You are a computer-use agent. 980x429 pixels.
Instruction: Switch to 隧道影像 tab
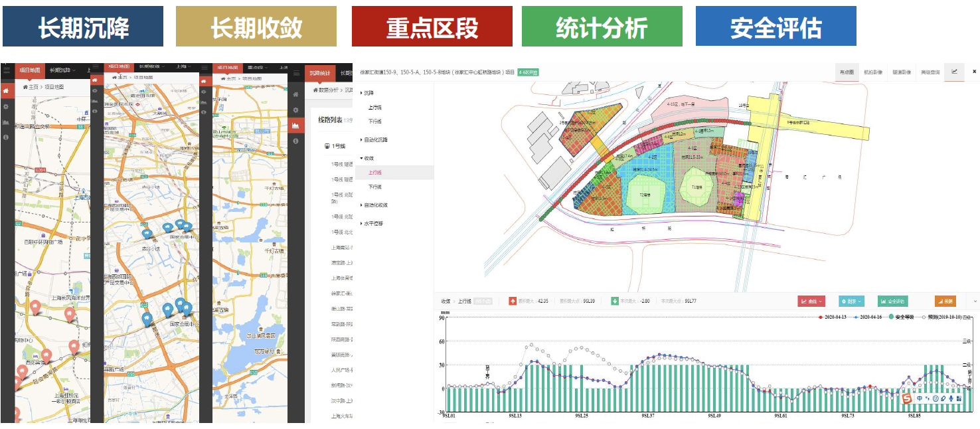(902, 72)
